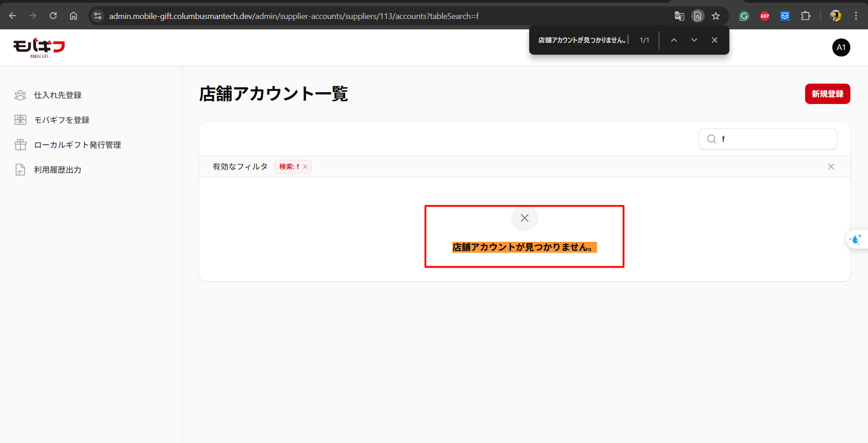Screen dimensions: 868x443
Task: Bookmark this page with the star icon
Action: click(716, 16)
